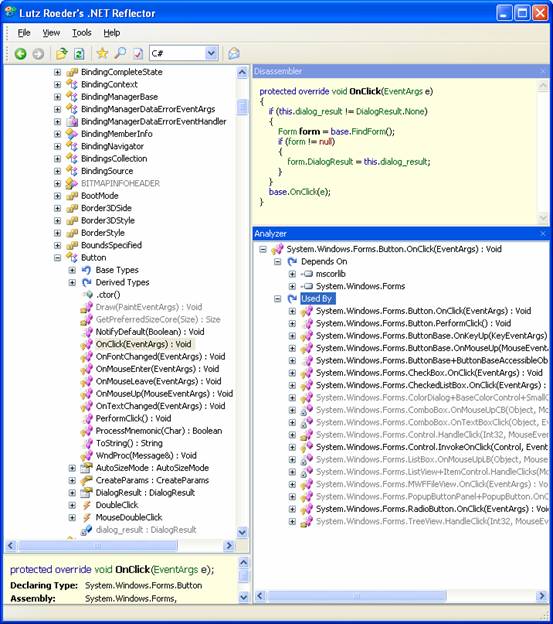553x624 pixels.
Task: Click the Base Types arrow icon
Action: click(86, 270)
